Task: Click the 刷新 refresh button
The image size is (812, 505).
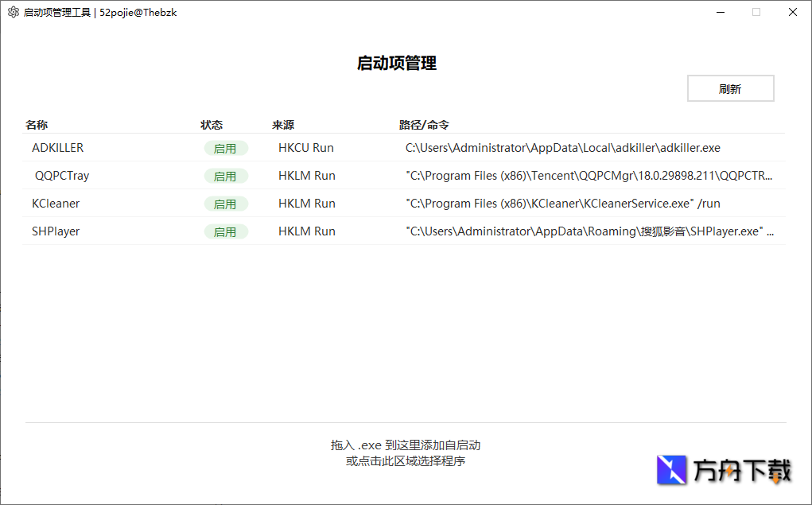Action: point(730,87)
